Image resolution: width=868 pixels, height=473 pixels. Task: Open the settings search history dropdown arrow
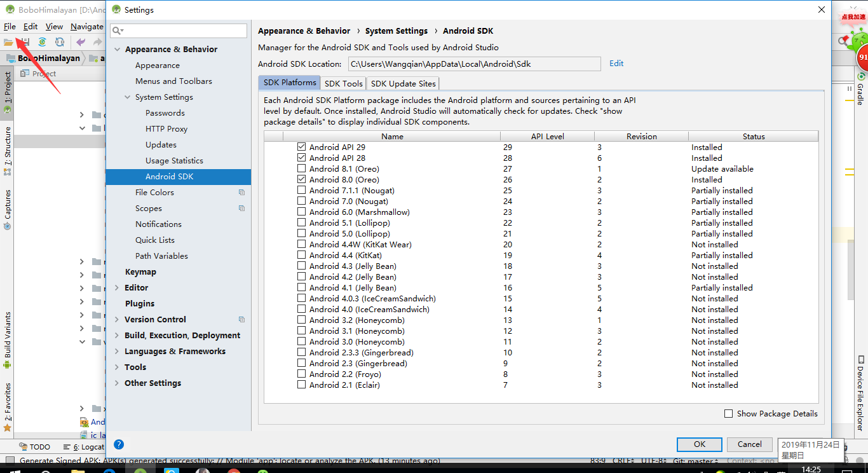(122, 31)
